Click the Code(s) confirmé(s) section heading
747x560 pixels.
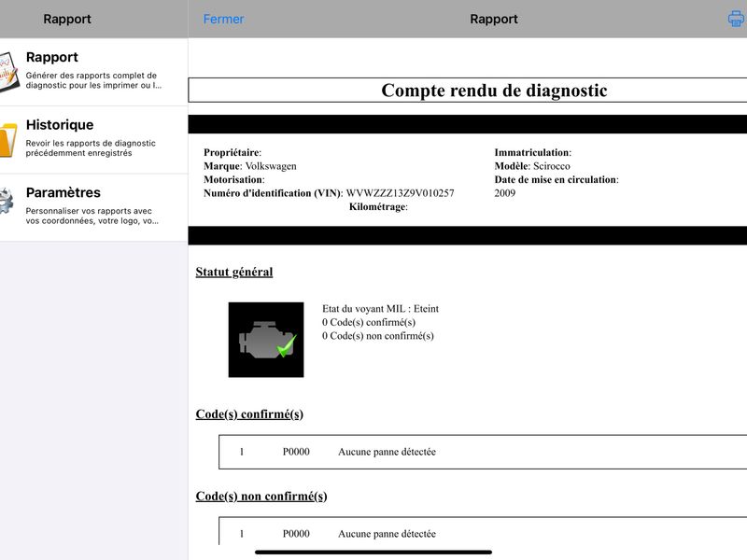249,414
